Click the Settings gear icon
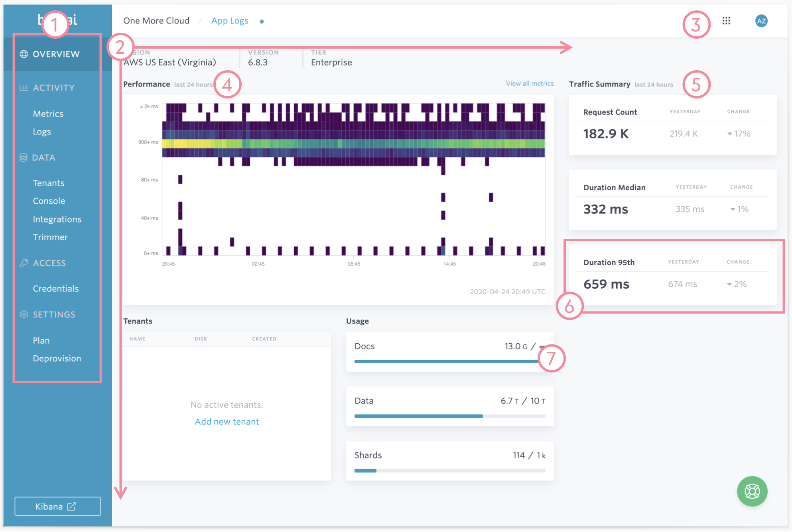This screenshot has height=532, width=792. [24, 315]
